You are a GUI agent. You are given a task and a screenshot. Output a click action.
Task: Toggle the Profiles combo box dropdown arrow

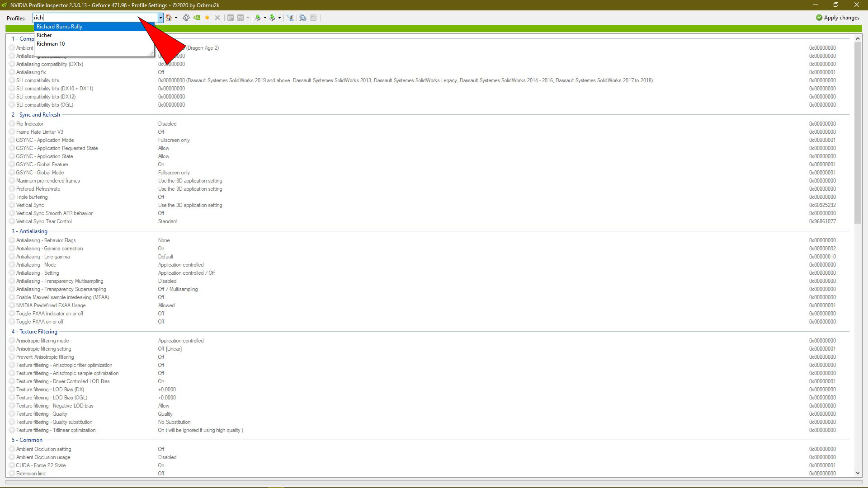point(160,18)
